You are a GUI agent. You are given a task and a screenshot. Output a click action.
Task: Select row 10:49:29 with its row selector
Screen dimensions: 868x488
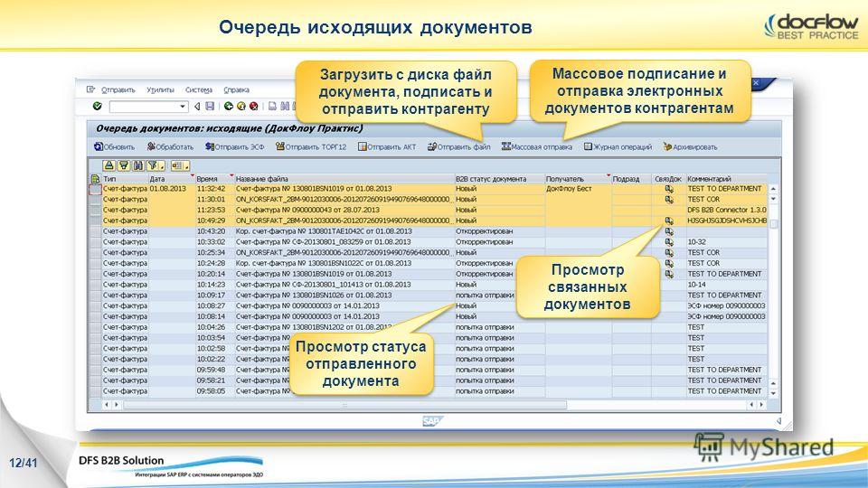[x=95, y=221]
